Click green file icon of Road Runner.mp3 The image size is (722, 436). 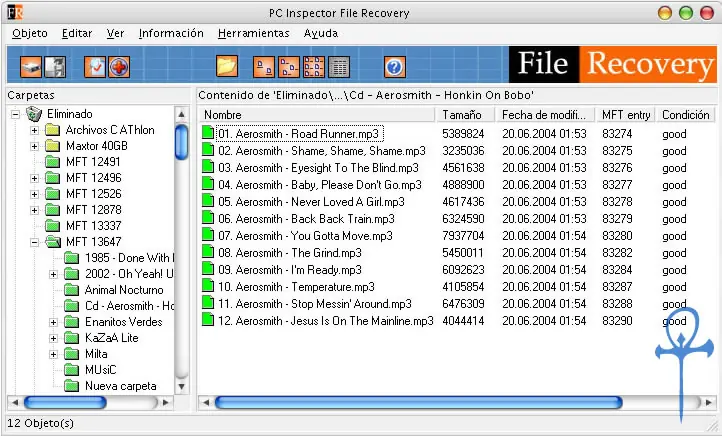(208, 132)
